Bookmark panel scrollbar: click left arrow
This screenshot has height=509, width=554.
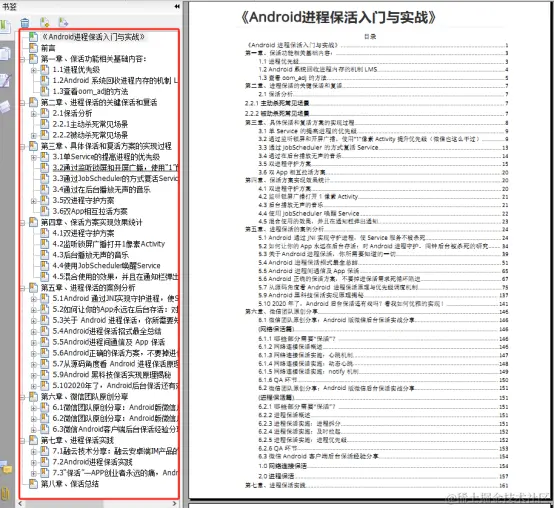20,503
